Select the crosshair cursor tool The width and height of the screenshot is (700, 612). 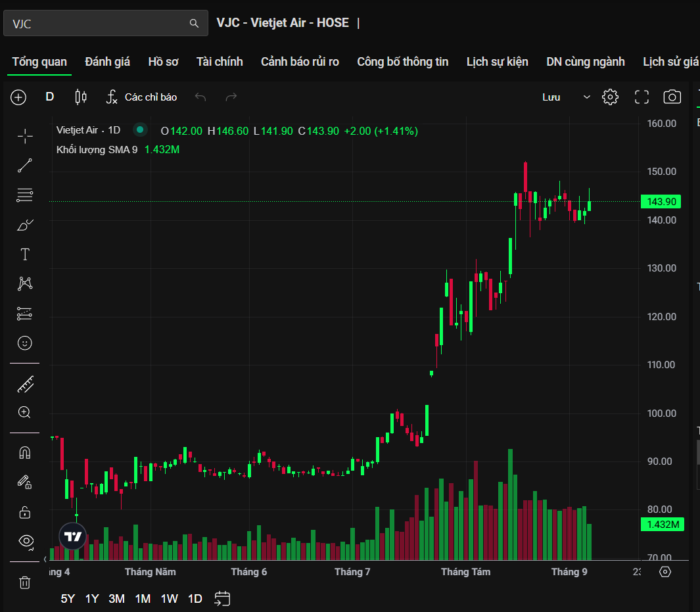tap(25, 136)
